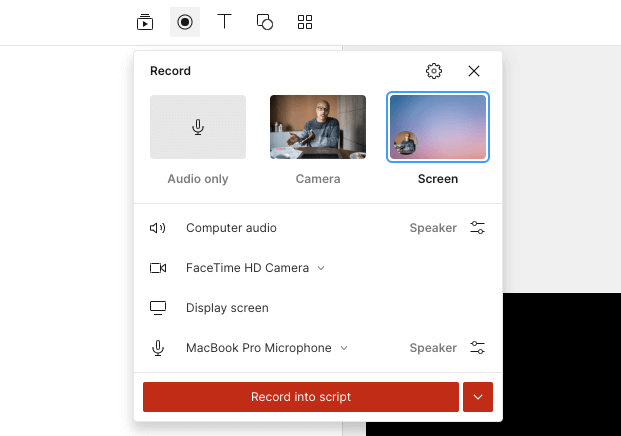Select the Text tool icon
Viewport: 621px width, 436px height.
[x=225, y=21]
